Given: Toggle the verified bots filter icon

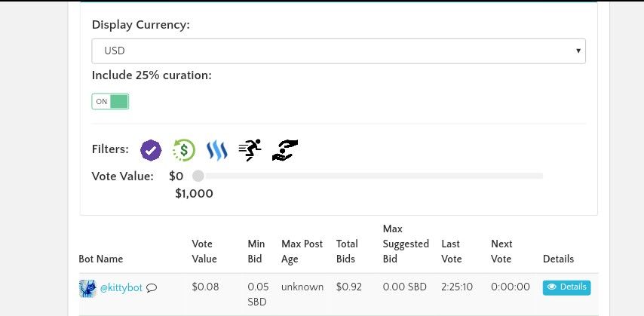Looking at the screenshot, I should pyautogui.click(x=151, y=150).
